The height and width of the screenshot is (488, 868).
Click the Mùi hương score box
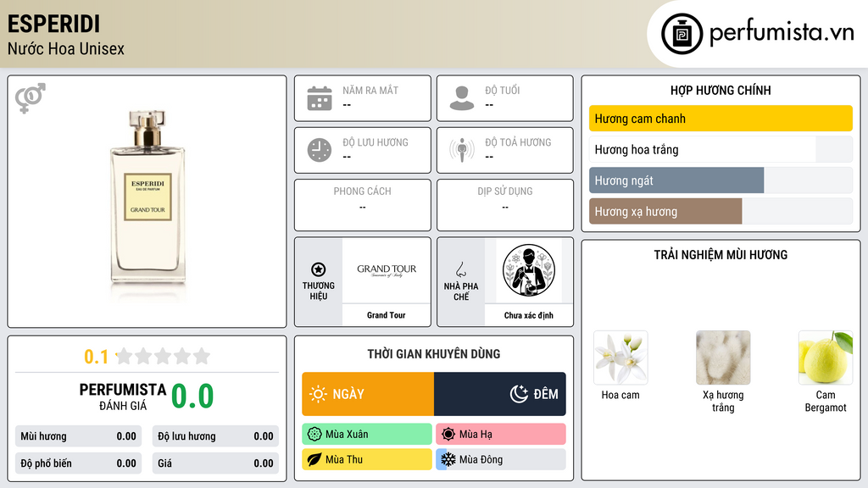click(79, 436)
